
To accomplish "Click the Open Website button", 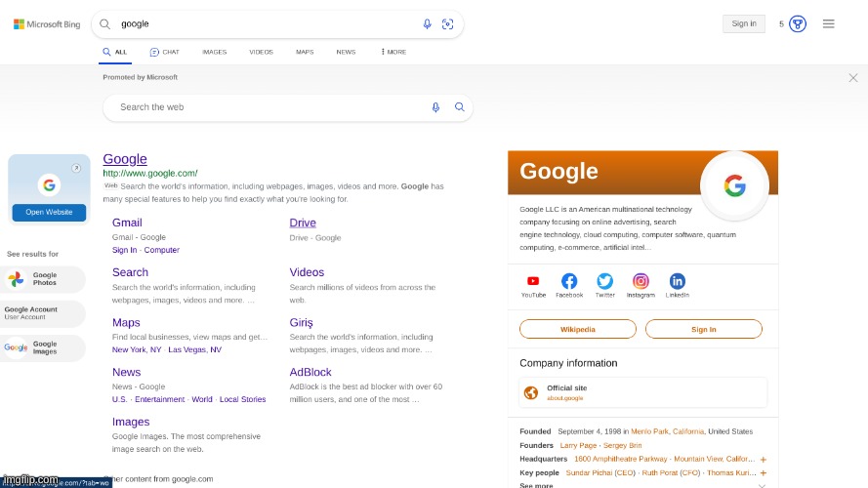I will (x=49, y=212).
